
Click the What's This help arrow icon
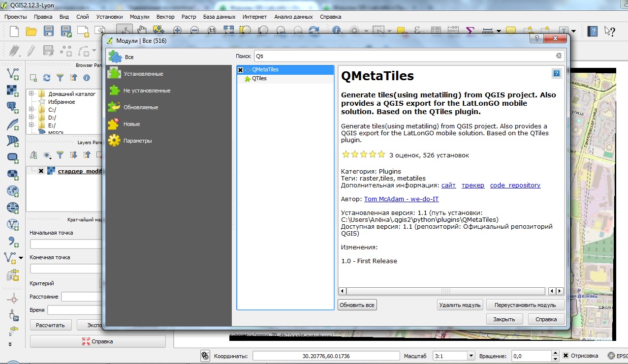pos(610,31)
